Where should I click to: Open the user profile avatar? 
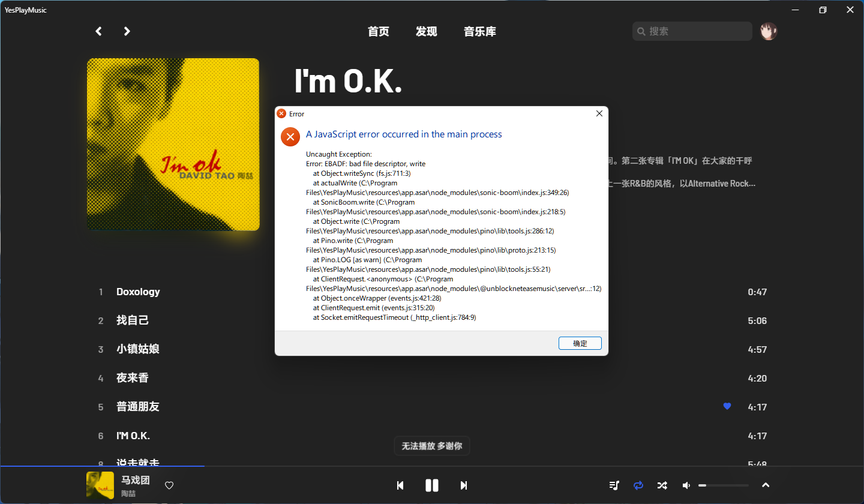pos(768,31)
